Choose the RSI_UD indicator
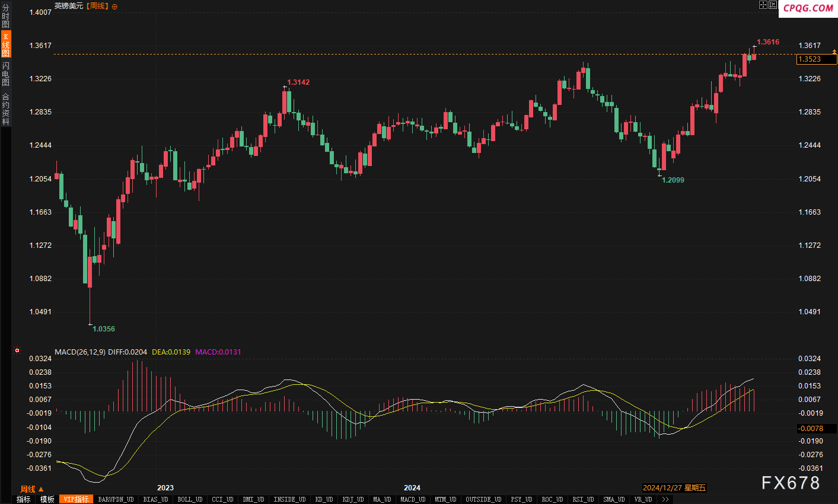Image resolution: width=838 pixels, height=504 pixels. (583, 499)
